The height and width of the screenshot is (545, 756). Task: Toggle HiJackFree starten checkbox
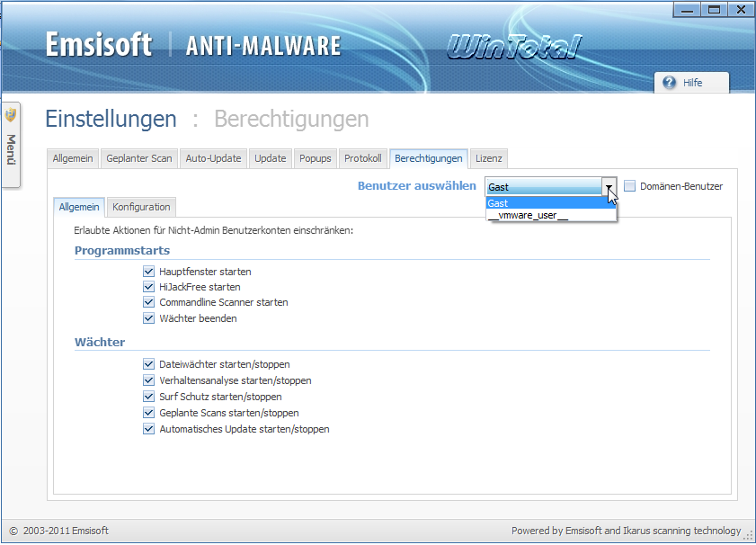click(148, 287)
